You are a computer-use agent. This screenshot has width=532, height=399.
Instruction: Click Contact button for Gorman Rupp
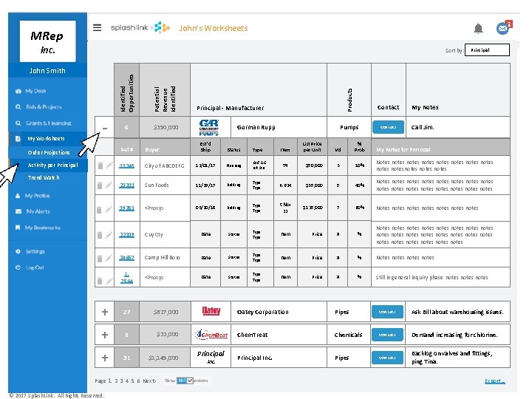388,127
